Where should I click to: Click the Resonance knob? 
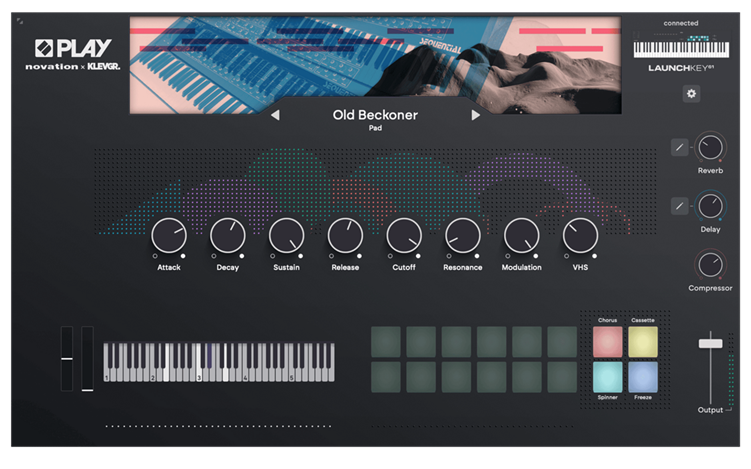coord(463,236)
